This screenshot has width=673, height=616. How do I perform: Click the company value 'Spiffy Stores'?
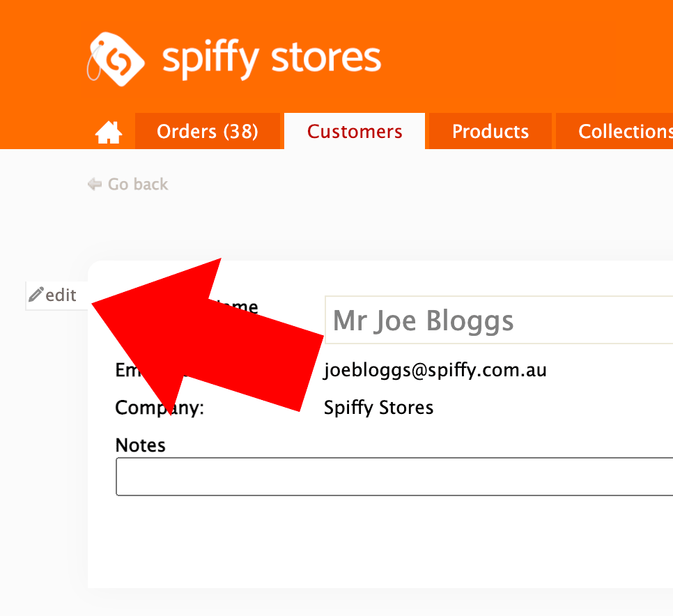tap(378, 408)
